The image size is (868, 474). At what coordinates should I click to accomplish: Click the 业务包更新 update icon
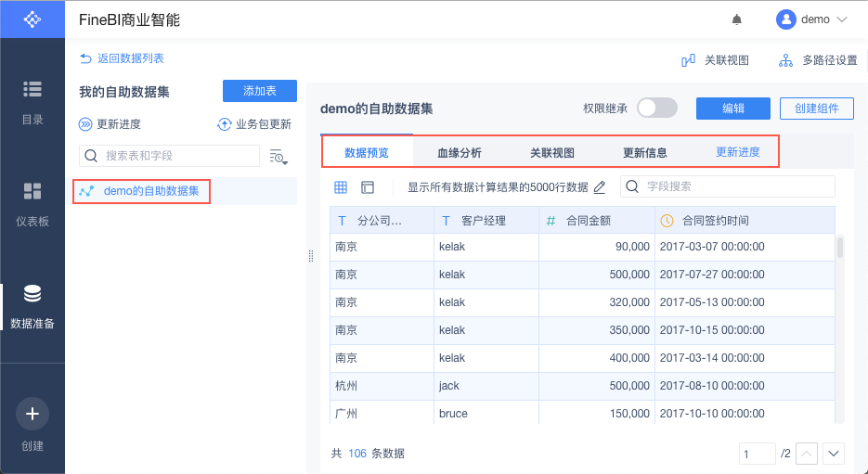tap(225, 124)
